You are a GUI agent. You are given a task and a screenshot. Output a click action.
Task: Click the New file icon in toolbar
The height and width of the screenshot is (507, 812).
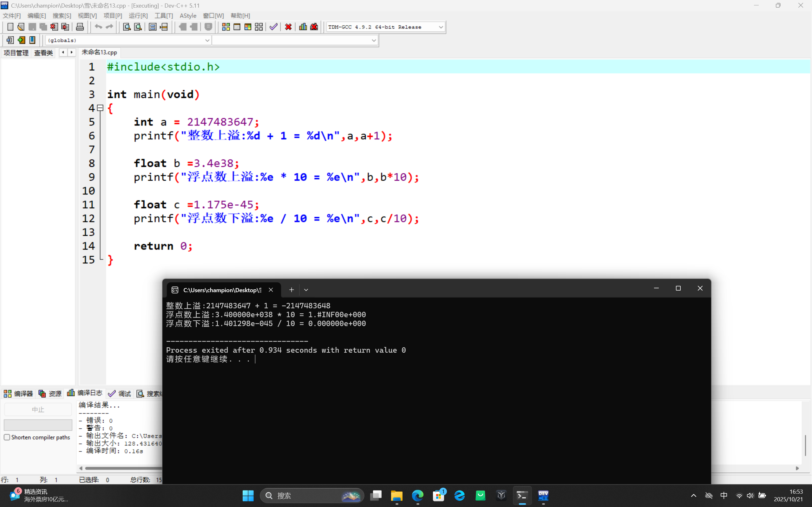click(10, 27)
